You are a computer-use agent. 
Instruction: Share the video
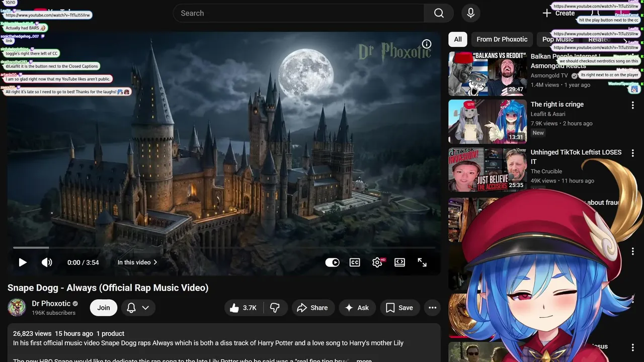(312, 308)
